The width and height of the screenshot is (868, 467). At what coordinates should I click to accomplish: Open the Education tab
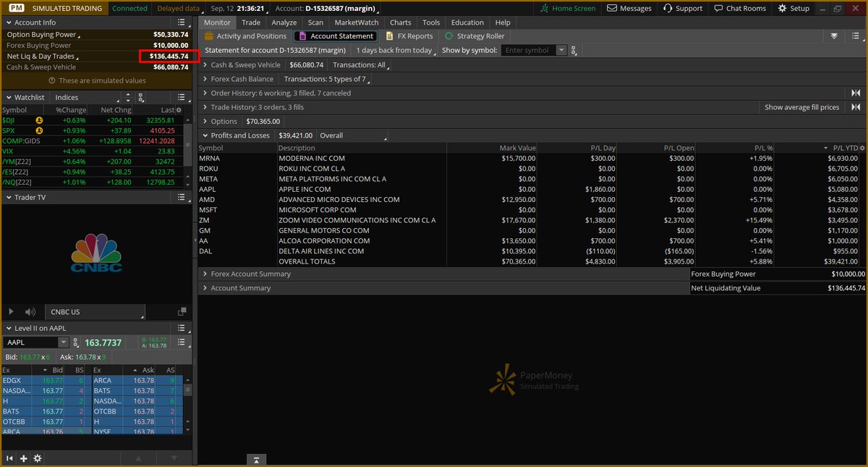click(467, 22)
